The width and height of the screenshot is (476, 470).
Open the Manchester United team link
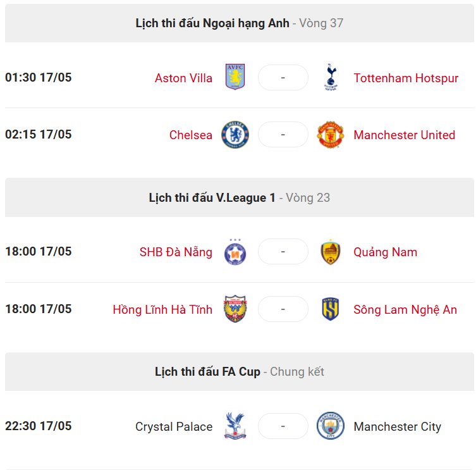[x=405, y=135]
